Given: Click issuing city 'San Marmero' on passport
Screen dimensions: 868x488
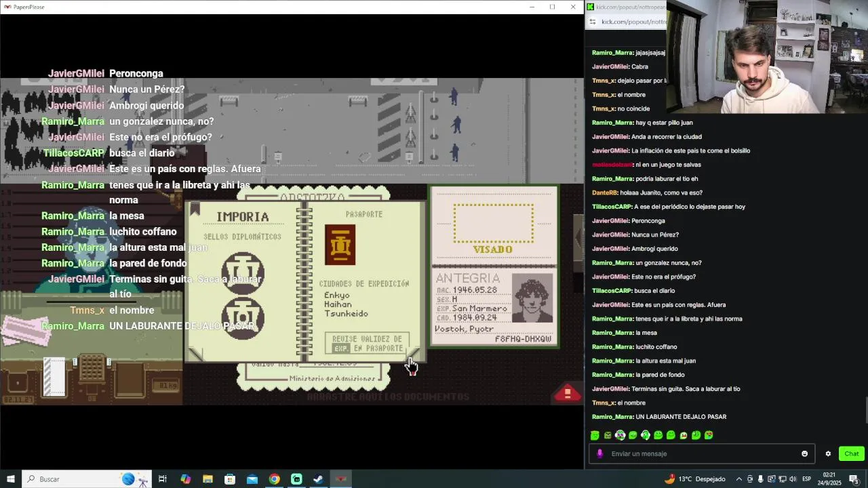Looking at the screenshot, I should click(481, 308).
